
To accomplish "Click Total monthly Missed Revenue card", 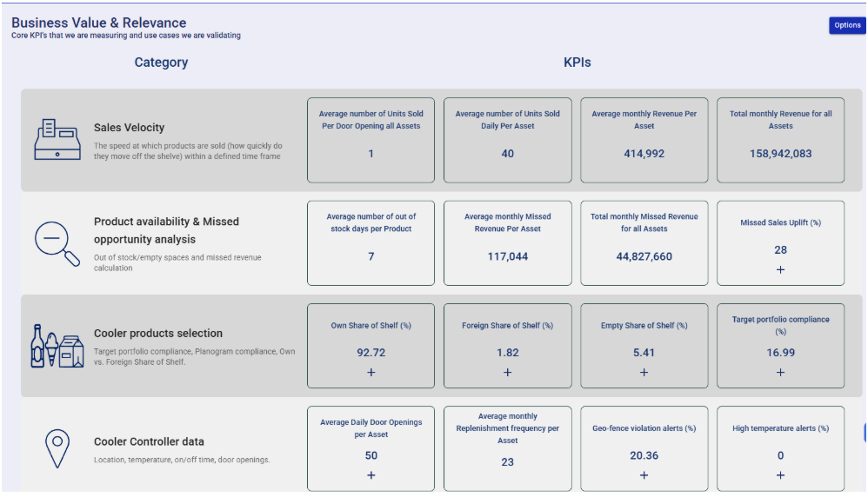I will 644,242.
